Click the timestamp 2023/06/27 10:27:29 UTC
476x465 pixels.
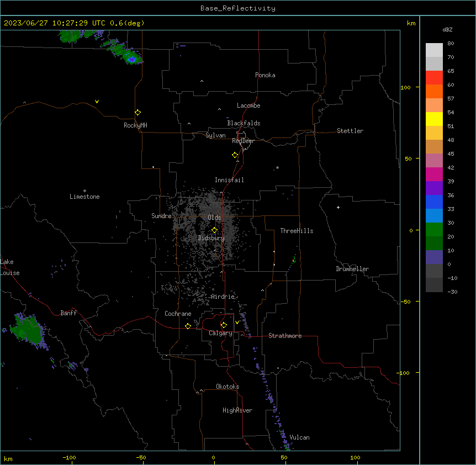(55, 23)
